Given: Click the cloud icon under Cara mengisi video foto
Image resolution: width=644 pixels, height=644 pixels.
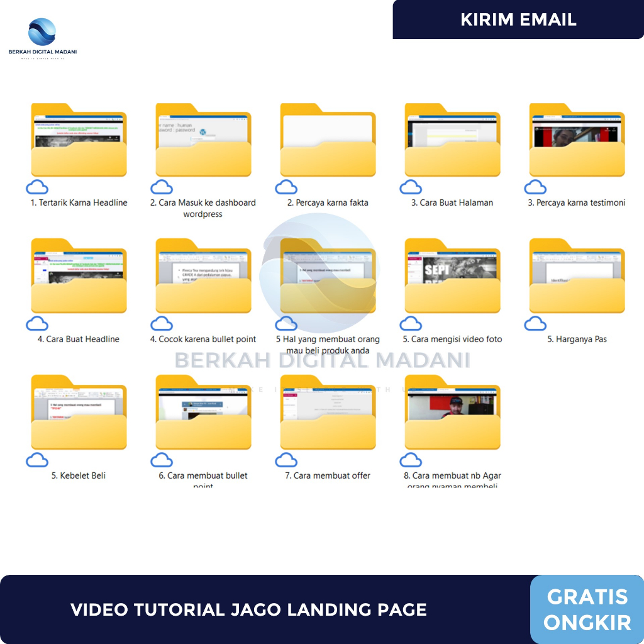Looking at the screenshot, I should tap(411, 324).
